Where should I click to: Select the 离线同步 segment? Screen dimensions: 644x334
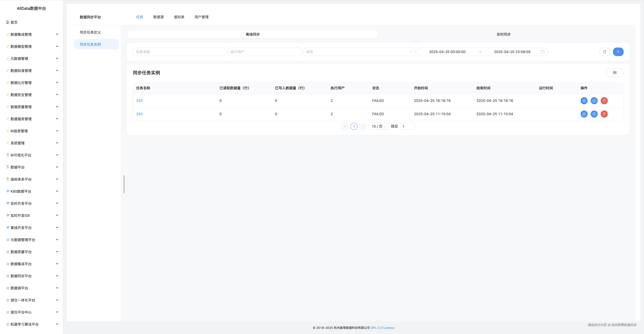253,34
